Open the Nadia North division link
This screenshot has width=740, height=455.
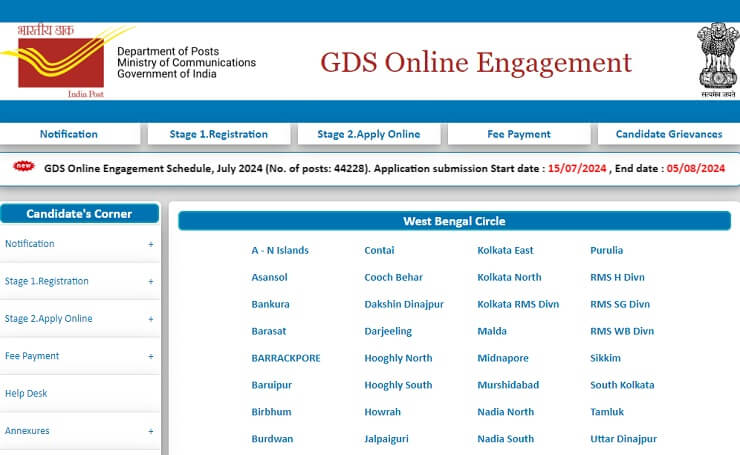[505, 412]
